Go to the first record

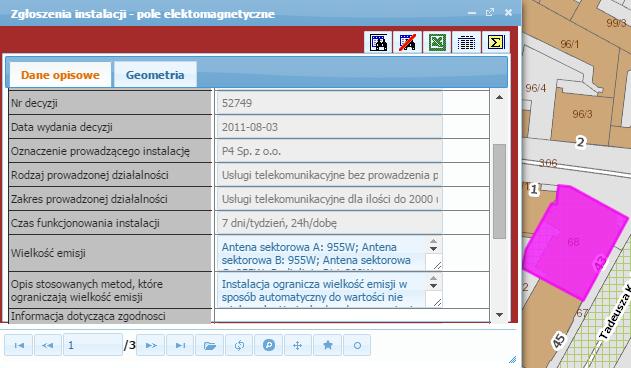19,345
